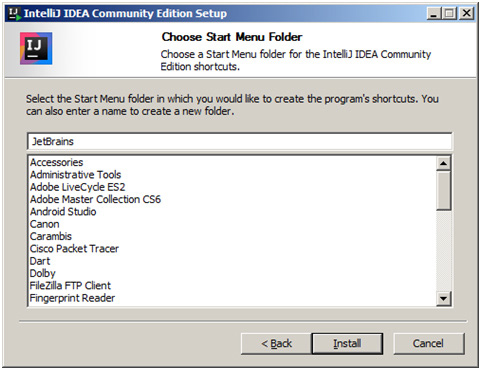
Task: Select Administrative Tools folder
Action: point(75,175)
